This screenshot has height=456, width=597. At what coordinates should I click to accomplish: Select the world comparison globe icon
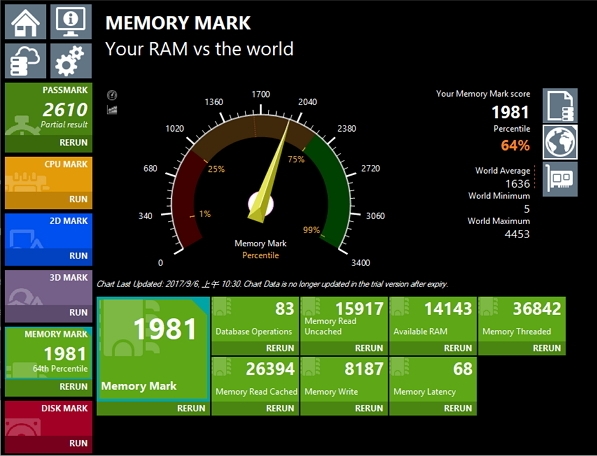point(560,142)
